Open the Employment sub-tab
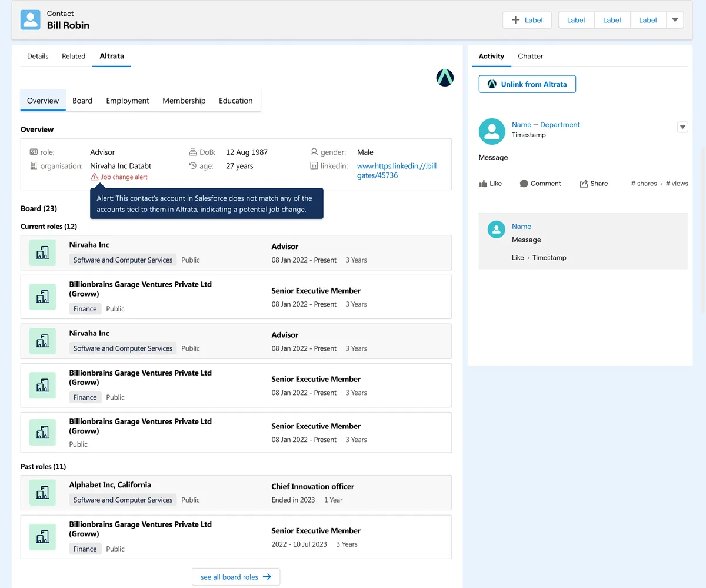Screen dimensions: 706x588 point(128,101)
